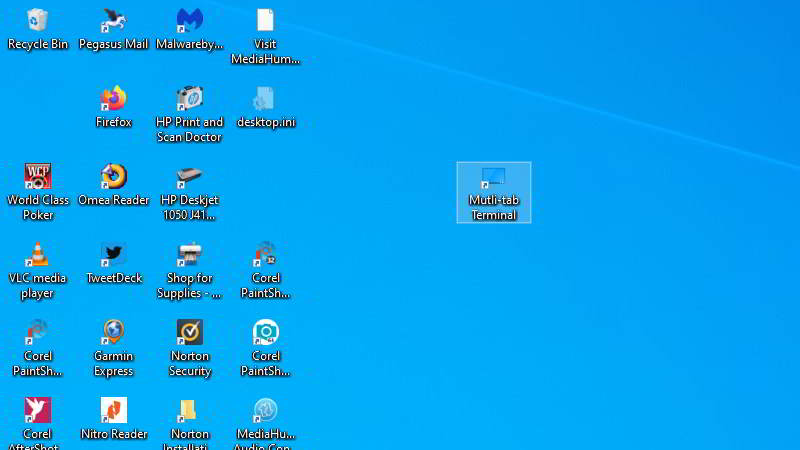Select the TweetDeck bird icon
This screenshot has width=800, height=450.
tap(113, 254)
